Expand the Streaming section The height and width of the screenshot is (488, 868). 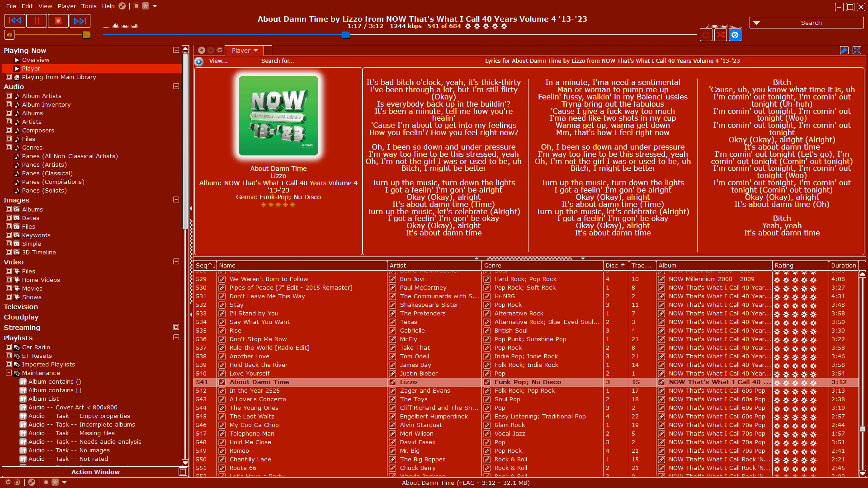pyautogui.click(x=176, y=326)
